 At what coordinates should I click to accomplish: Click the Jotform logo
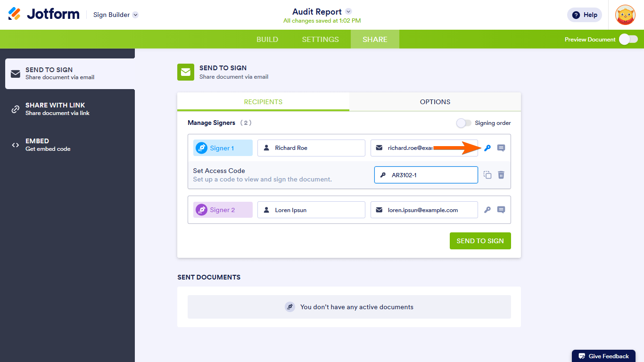pos(44,14)
